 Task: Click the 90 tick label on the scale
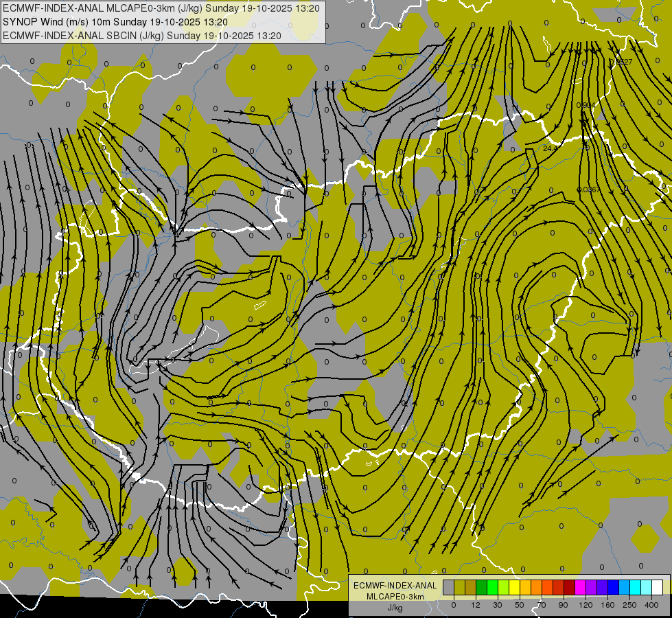pos(563,605)
